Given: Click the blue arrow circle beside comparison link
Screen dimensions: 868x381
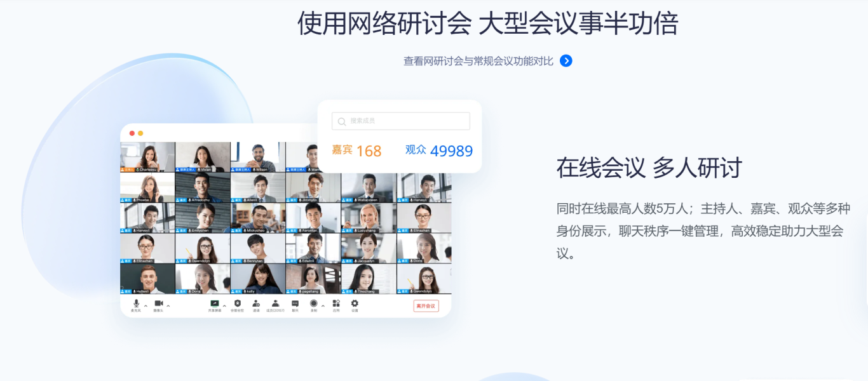Looking at the screenshot, I should point(566,61).
